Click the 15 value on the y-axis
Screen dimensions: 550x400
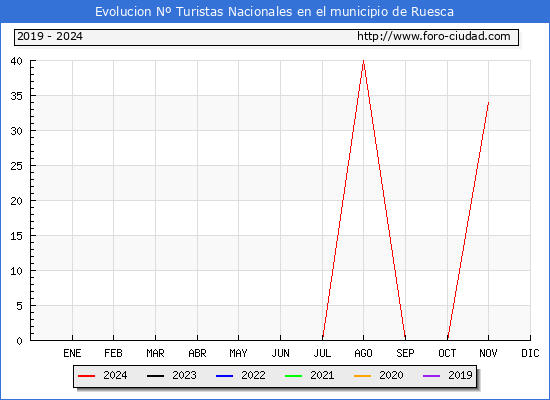(16, 236)
